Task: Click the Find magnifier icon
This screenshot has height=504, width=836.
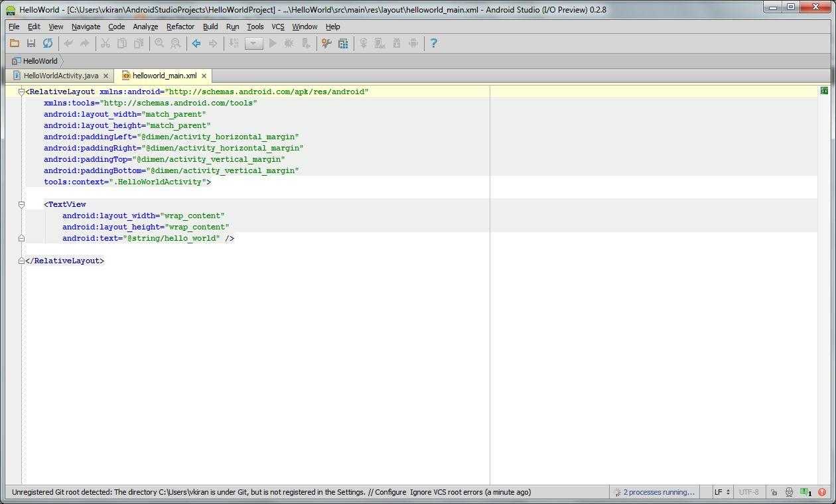Action: (x=159, y=43)
